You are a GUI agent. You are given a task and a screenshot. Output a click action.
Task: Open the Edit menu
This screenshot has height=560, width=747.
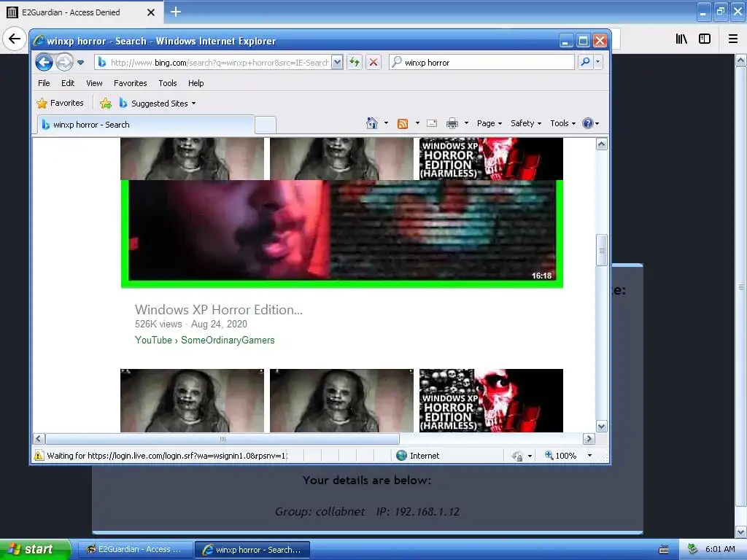[68, 83]
